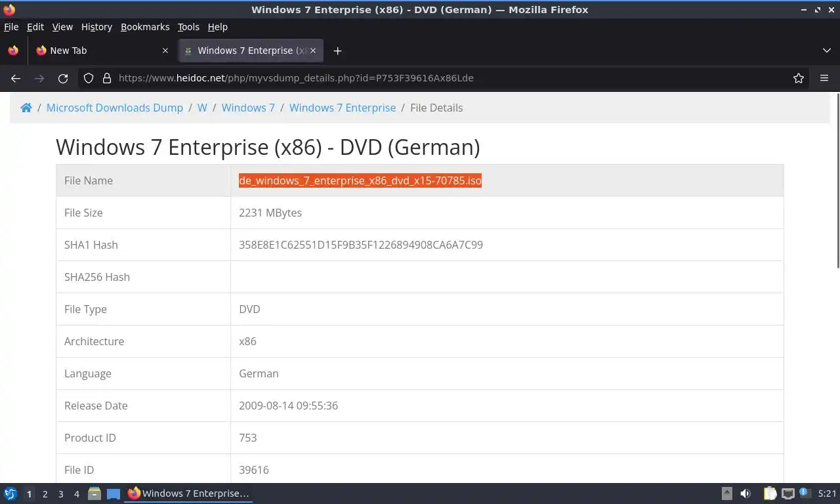Reload the current page

tap(63, 78)
